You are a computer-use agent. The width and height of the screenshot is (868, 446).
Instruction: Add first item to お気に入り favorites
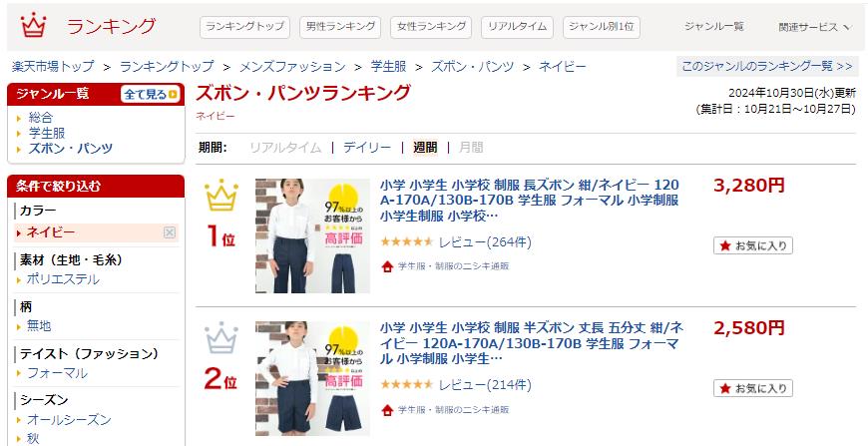click(x=753, y=245)
